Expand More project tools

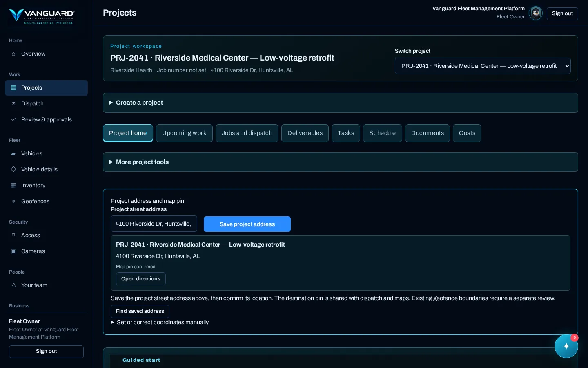point(341,162)
